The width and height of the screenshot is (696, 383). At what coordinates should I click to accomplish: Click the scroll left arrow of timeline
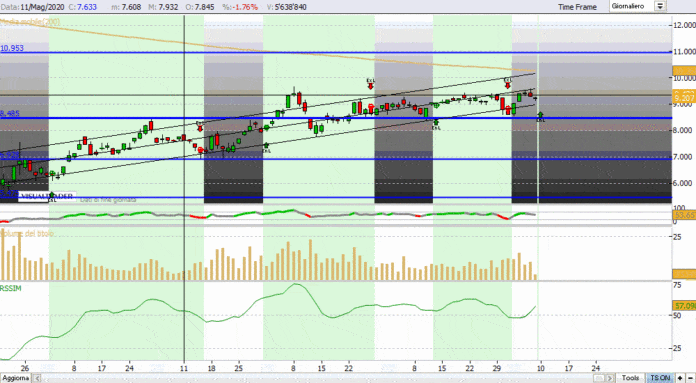coord(38,378)
